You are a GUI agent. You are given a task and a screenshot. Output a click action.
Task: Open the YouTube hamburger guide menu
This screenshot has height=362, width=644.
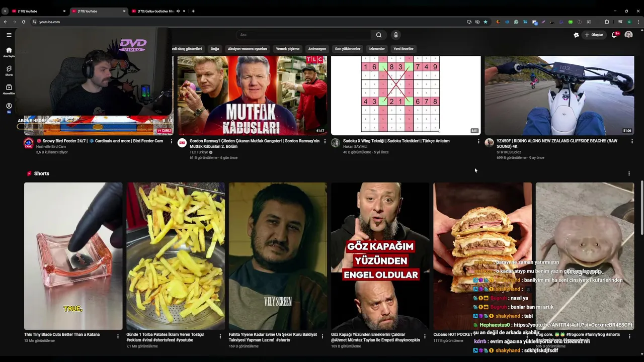pos(9,35)
